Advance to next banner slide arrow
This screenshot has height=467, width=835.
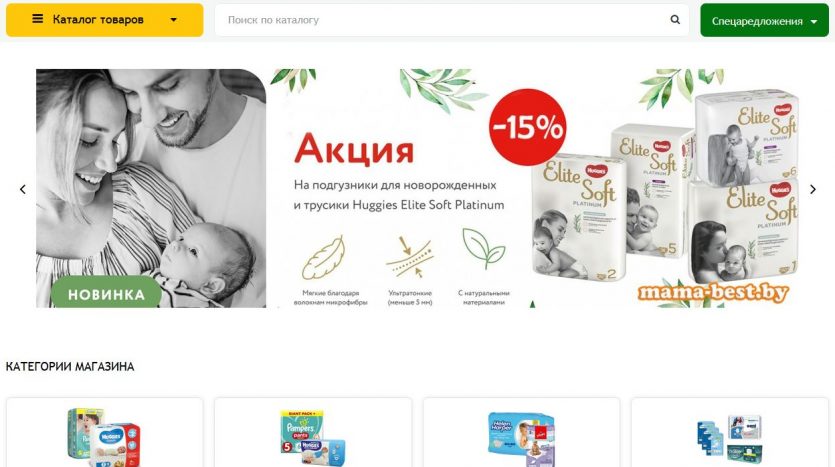click(x=813, y=189)
